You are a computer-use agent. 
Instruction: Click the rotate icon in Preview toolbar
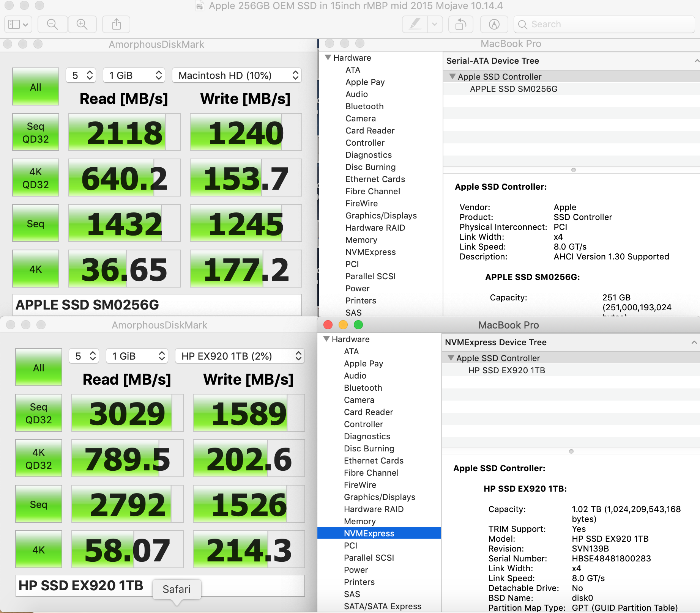(460, 24)
